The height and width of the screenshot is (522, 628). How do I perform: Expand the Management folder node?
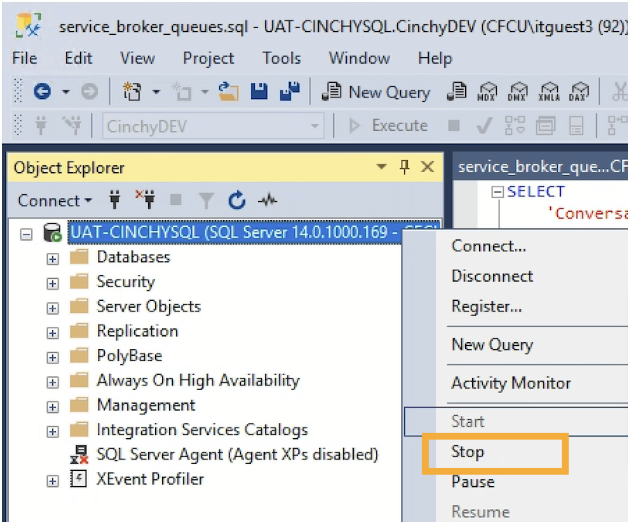[52, 407]
